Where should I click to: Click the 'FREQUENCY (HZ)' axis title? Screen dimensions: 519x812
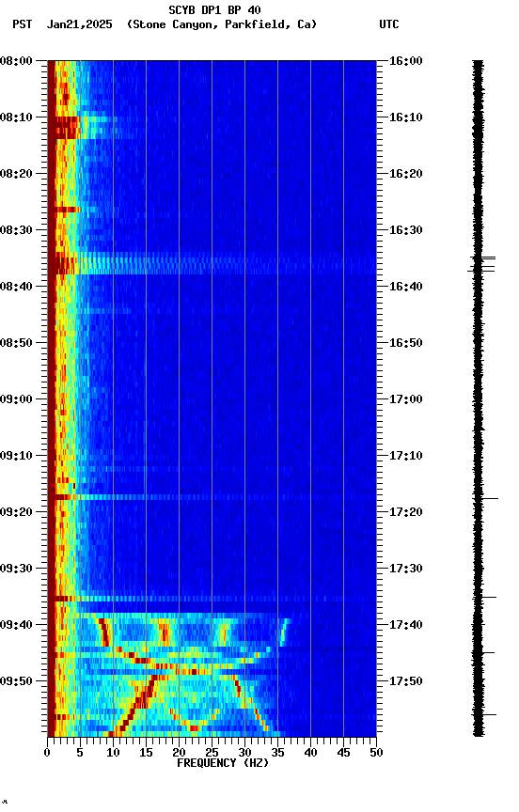point(223,763)
